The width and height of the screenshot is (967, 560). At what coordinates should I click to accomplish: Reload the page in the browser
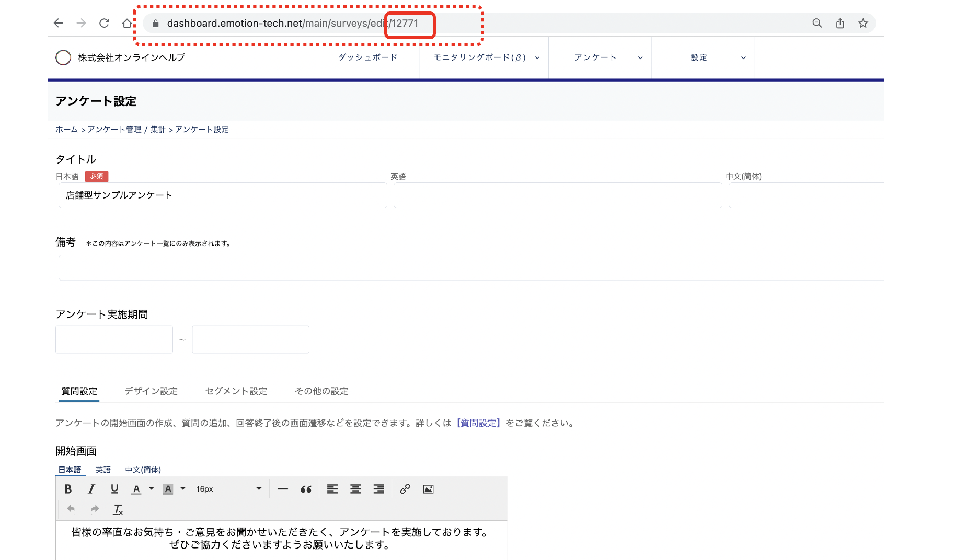click(105, 23)
